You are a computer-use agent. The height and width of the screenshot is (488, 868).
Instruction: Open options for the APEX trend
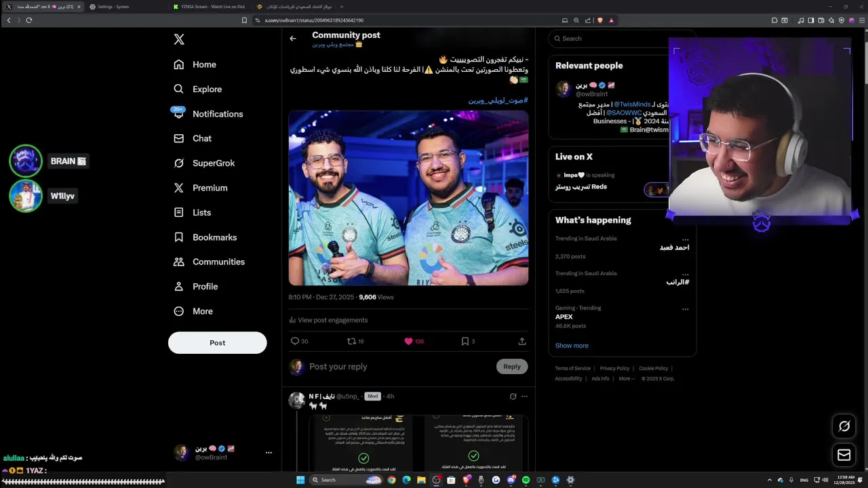coord(686,308)
